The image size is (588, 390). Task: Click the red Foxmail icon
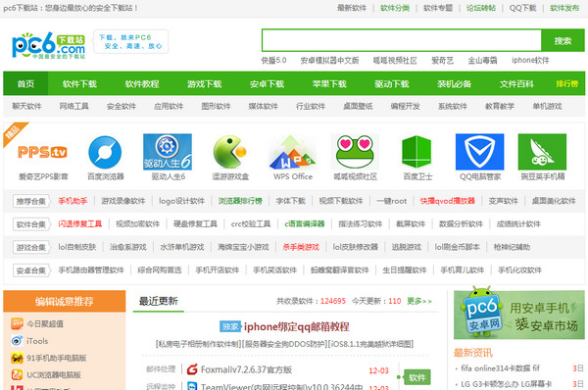click(x=192, y=369)
